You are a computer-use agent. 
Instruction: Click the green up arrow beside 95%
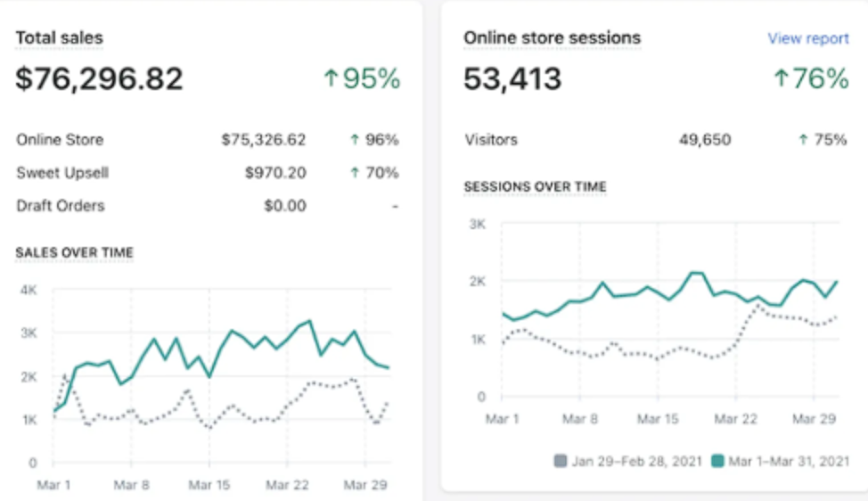tap(331, 79)
